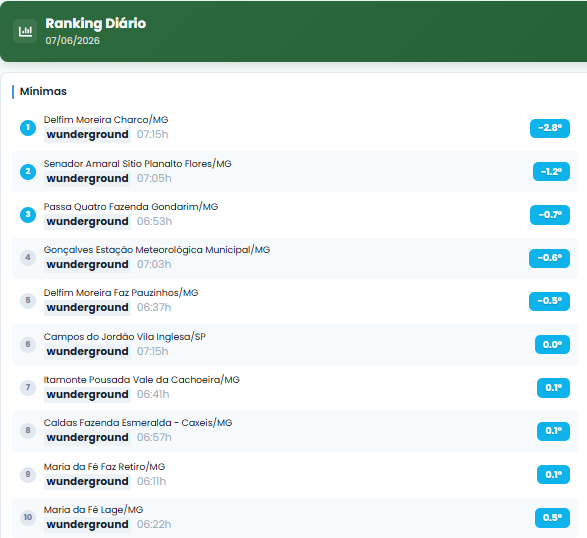Click the -0.5° temperature badge

[549, 301]
